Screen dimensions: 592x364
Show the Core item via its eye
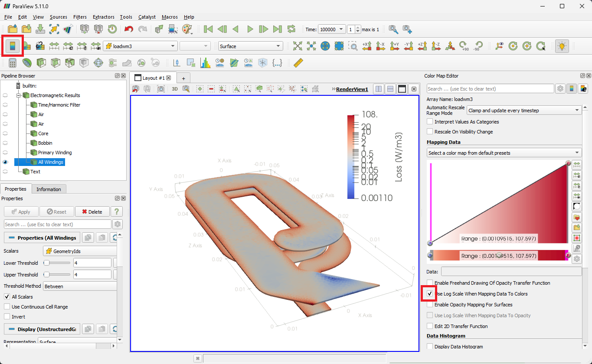(6, 133)
